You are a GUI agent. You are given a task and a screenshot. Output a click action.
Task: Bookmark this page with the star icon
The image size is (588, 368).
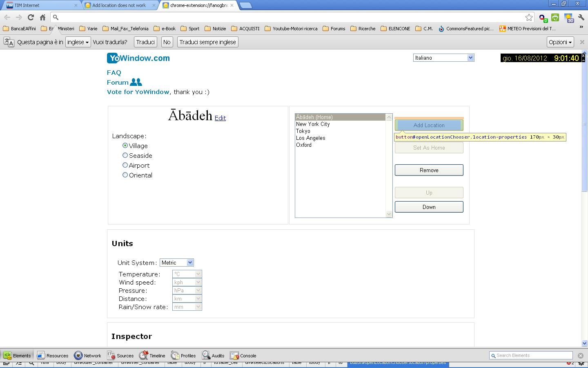[x=529, y=17]
